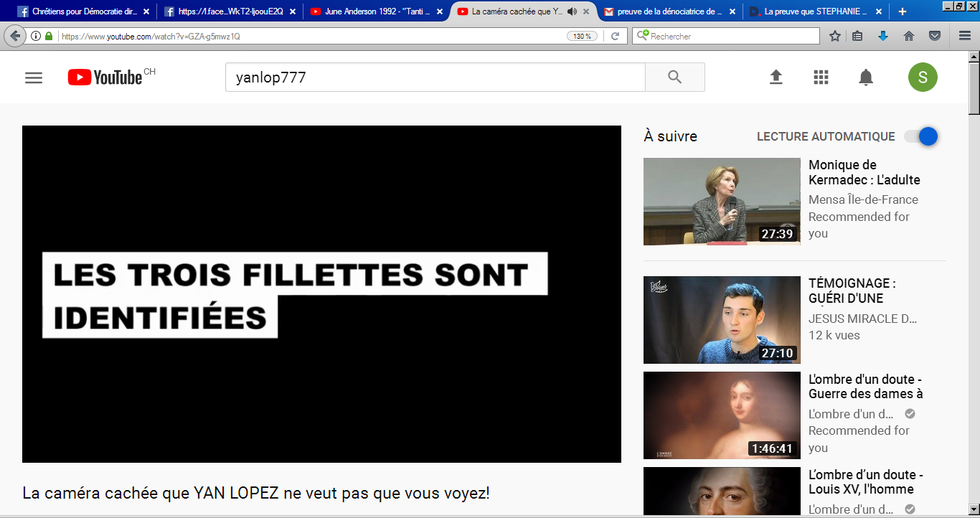Open the Guerre des dames video thumbnail
This screenshot has height=518, width=980.
(722, 415)
